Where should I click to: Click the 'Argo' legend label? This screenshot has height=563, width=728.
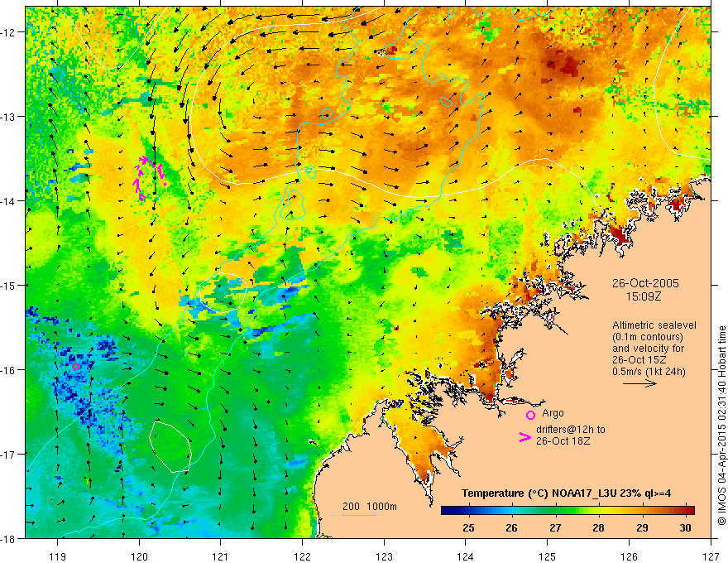[553, 413]
